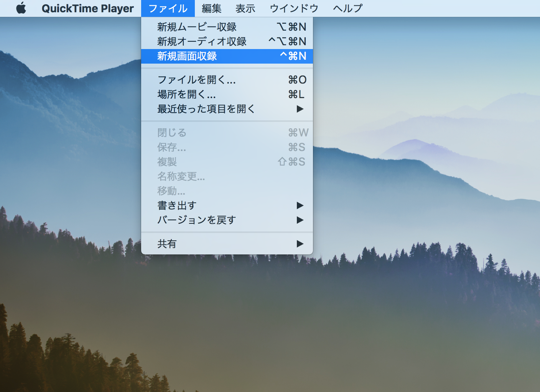Open the QuickTime Player application menu
This screenshot has width=540, height=392.
(x=88, y=8)
